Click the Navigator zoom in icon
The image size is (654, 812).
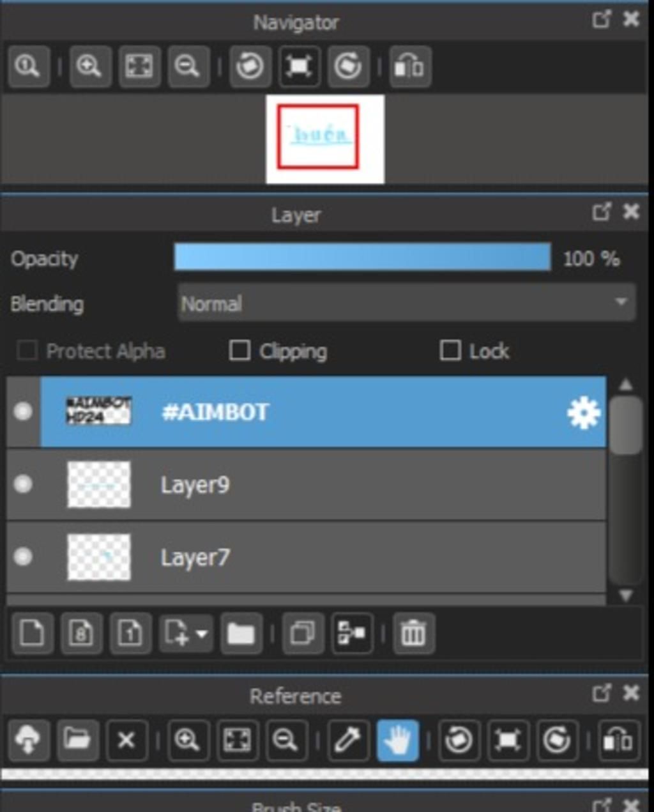(x=89, y=66)
